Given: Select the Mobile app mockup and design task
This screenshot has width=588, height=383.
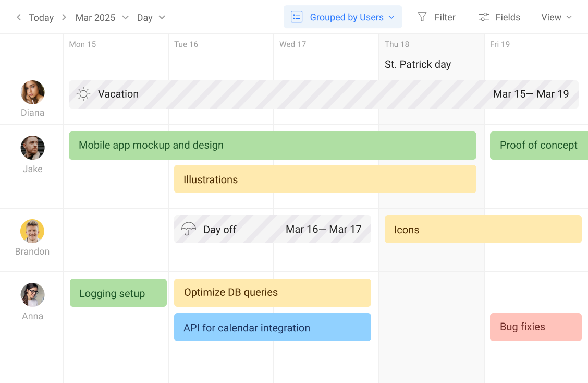Looking at the screenshot, I should [272, 146].
